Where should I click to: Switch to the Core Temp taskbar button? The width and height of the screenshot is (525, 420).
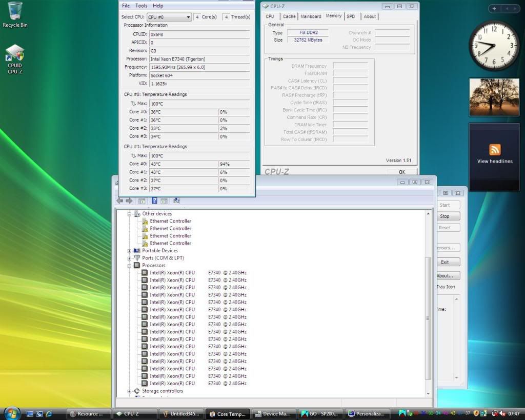(x=228, y=414)
